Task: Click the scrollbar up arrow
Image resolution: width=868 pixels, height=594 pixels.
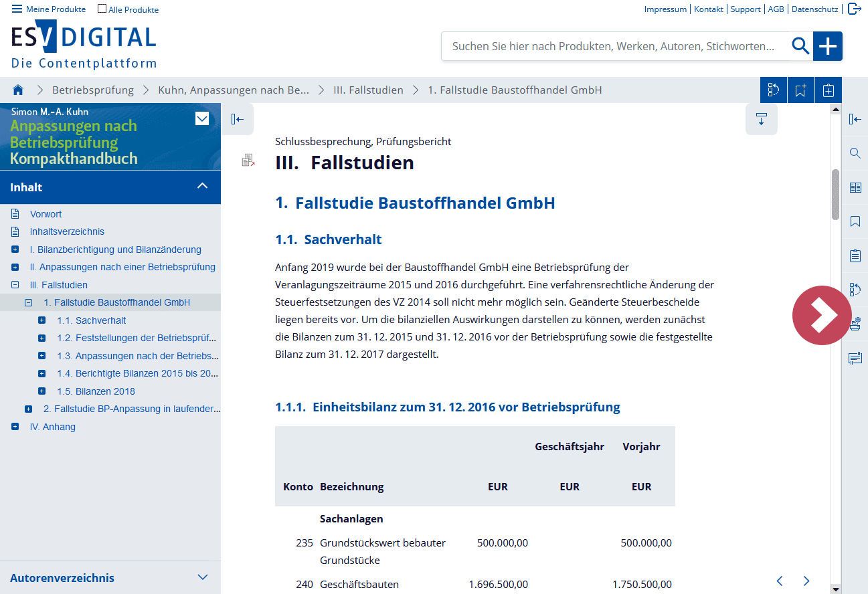Action: click(x=835, y=108)
